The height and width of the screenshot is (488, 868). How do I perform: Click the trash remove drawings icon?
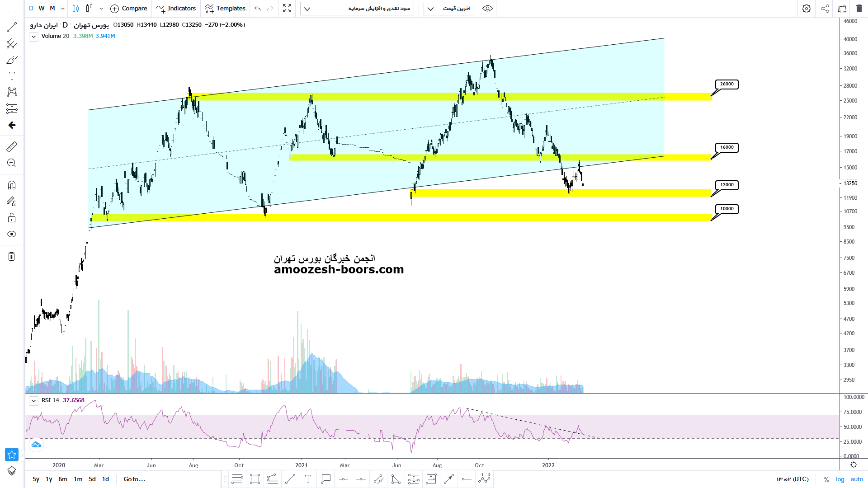[x=12, y=257]
